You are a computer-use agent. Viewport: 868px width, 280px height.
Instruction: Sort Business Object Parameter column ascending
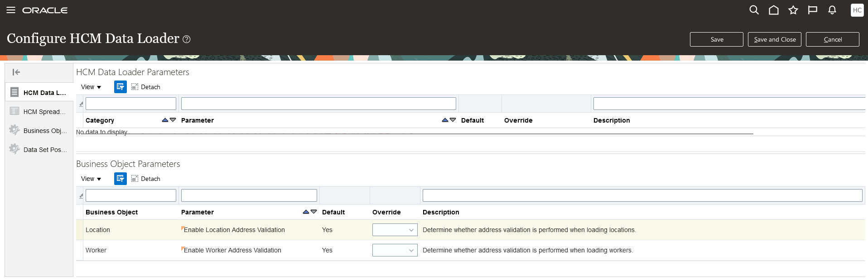(x=306, y=212)
